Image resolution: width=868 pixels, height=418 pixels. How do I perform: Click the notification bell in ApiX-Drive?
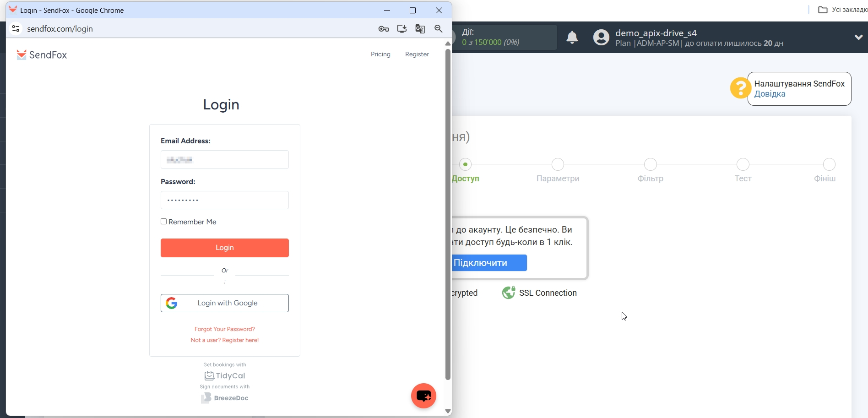(572, 37)
